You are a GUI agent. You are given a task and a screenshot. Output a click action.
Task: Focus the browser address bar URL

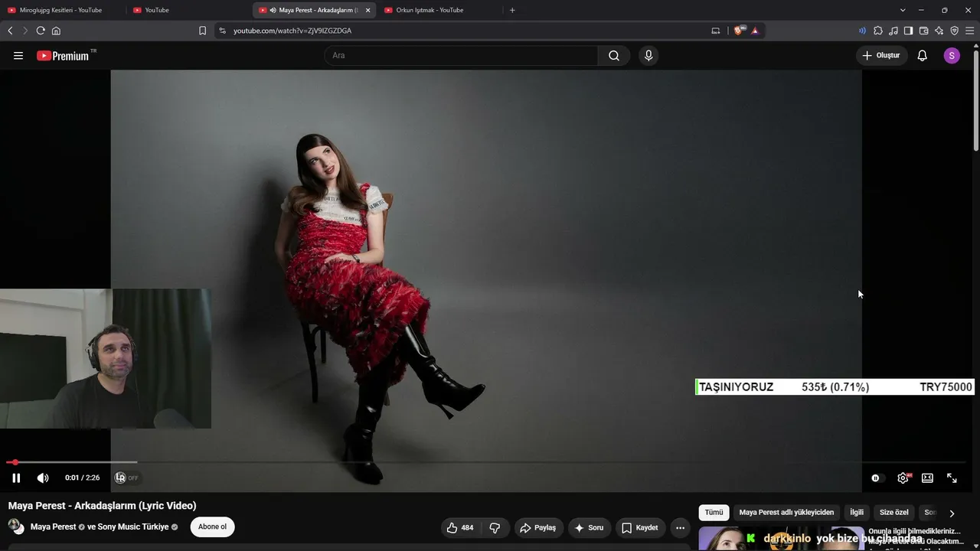(x=292, y=31)
